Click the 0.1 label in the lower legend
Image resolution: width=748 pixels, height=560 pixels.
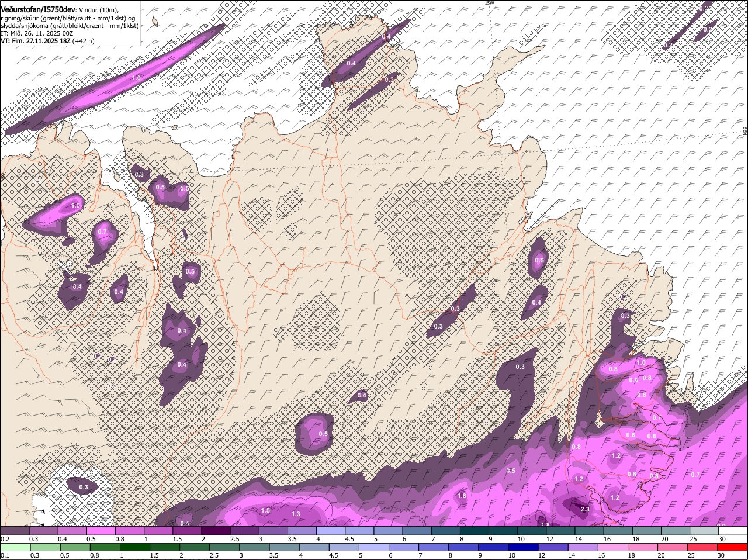[5, 556]
